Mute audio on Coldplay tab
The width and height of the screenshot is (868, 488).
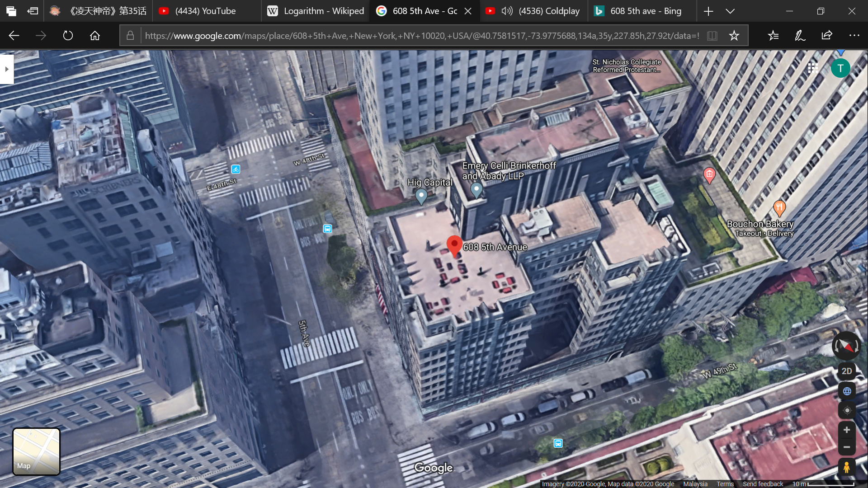pos(507,11)
